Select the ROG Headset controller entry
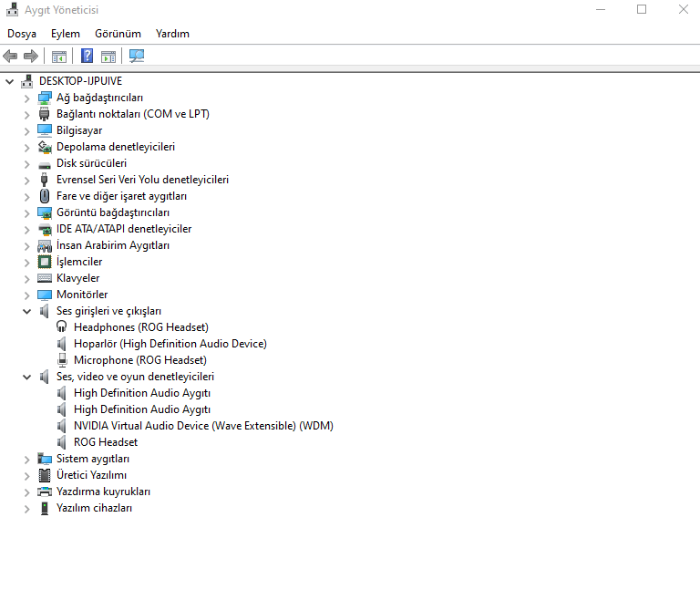 pos(106,442)
